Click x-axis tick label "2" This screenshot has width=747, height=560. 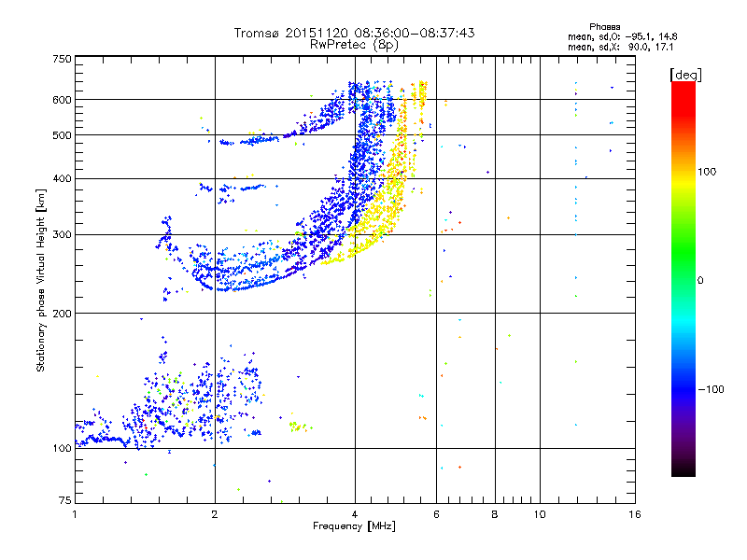[x=215, y=514]
